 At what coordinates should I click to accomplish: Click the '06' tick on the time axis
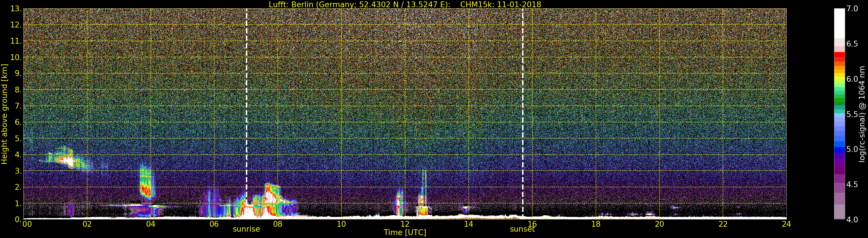click(x=214, y=224)
